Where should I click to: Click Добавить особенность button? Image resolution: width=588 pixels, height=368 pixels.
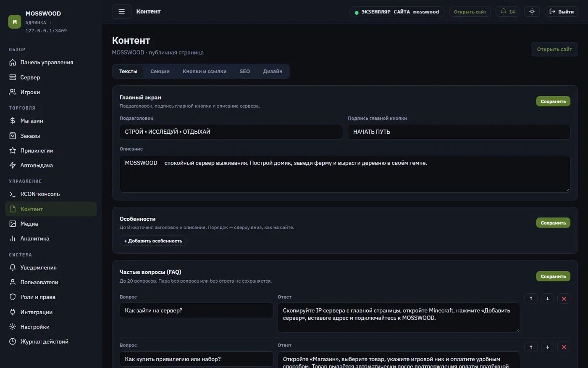click(153, 241)
